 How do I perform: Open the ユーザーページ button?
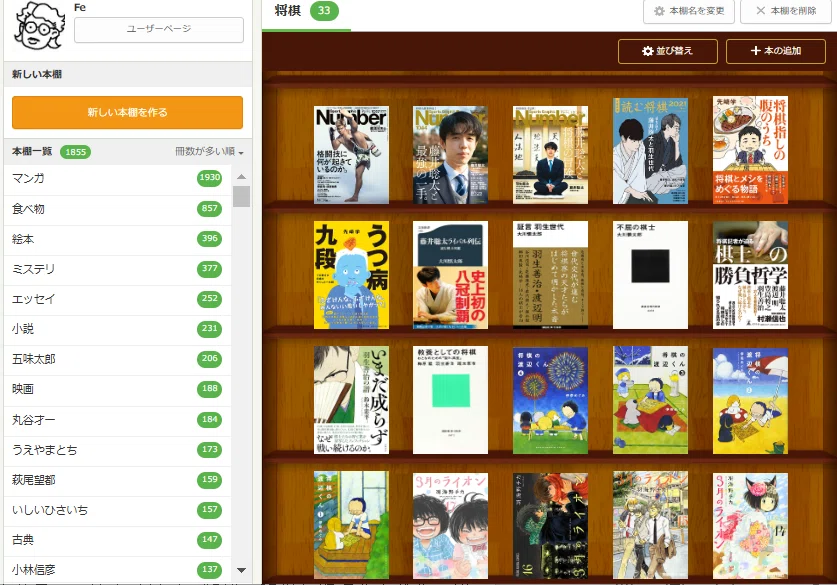pyautogui.click(x=159, y=29)
